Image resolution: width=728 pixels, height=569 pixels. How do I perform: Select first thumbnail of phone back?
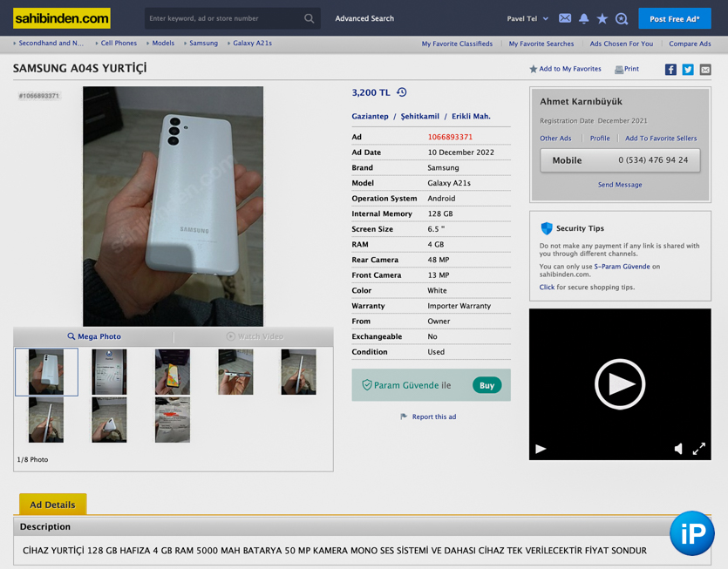coord(46,372)
